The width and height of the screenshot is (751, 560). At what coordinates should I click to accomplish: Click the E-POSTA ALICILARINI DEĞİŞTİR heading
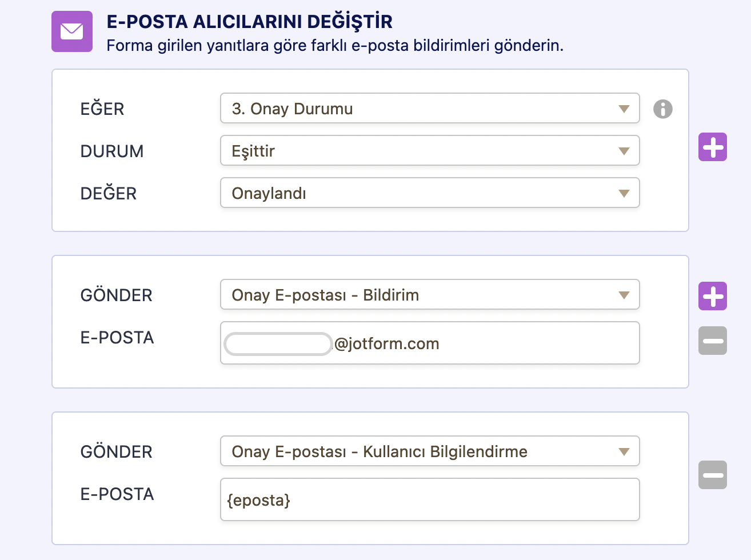coord(249,22)
